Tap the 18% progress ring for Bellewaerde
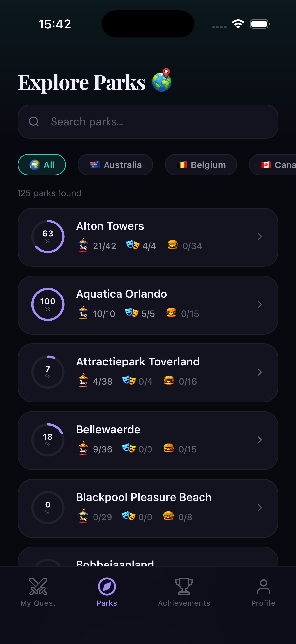Screen dimensions: 296x644 48,440
